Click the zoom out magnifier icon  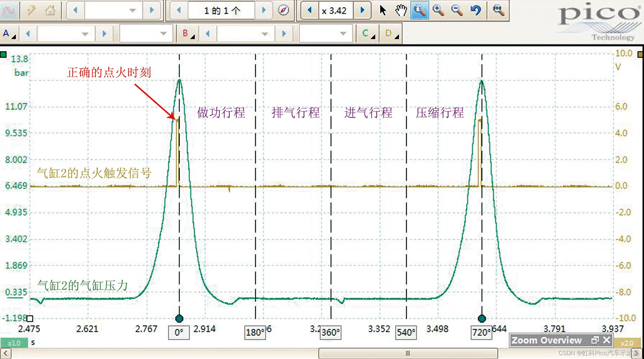[457, 10]
